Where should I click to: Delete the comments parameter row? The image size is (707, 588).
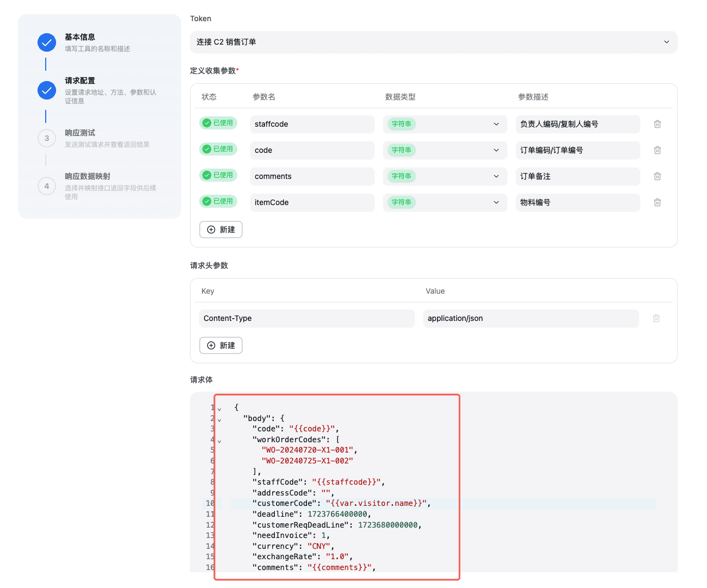(657, 176)
